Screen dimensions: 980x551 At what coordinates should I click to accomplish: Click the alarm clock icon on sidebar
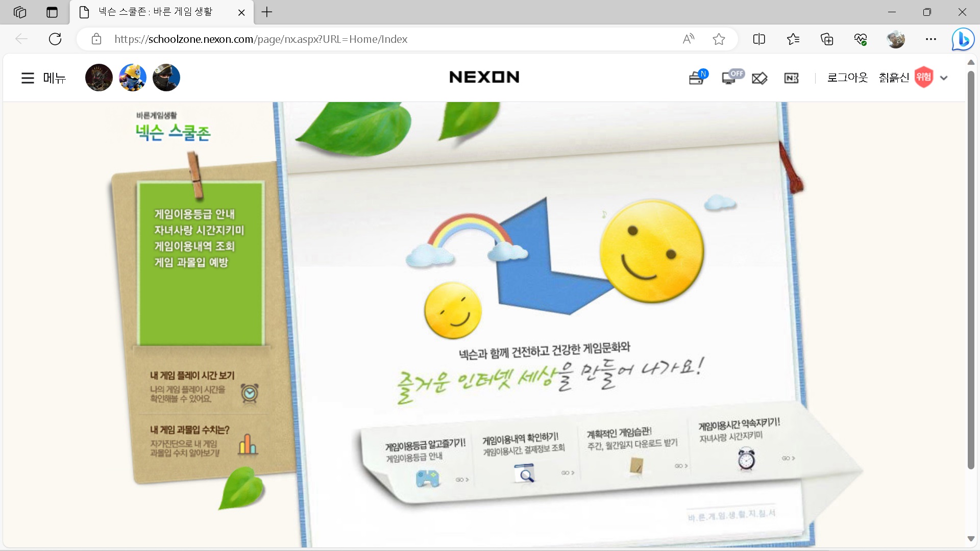(x=250, y=393)
